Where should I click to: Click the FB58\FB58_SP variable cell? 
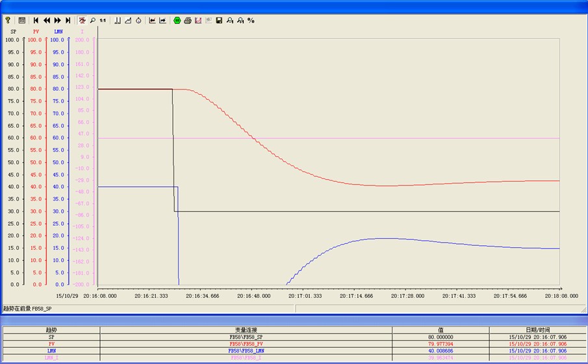pyautogui.click(x=246, y=337)
